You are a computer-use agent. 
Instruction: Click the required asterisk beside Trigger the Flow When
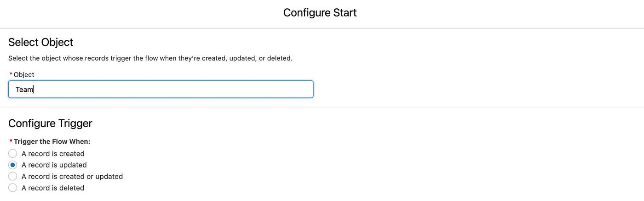(11, 141)
